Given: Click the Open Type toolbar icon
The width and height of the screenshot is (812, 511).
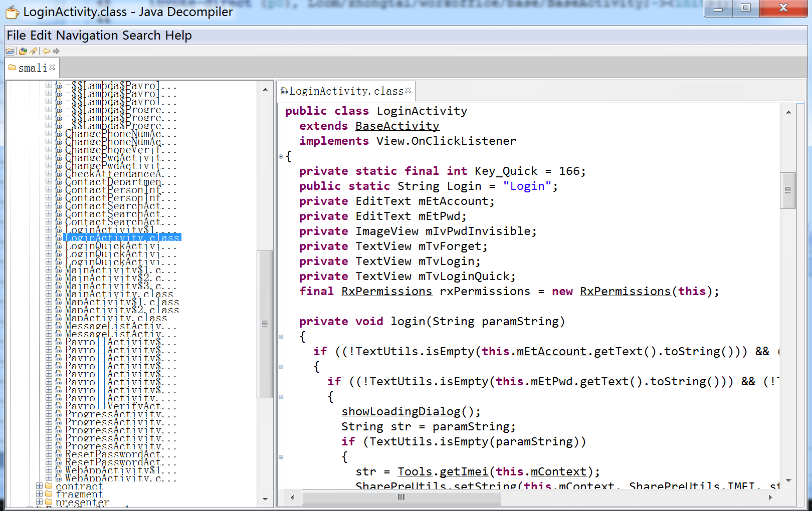Looking at the screenshot, I should point(23,51).
